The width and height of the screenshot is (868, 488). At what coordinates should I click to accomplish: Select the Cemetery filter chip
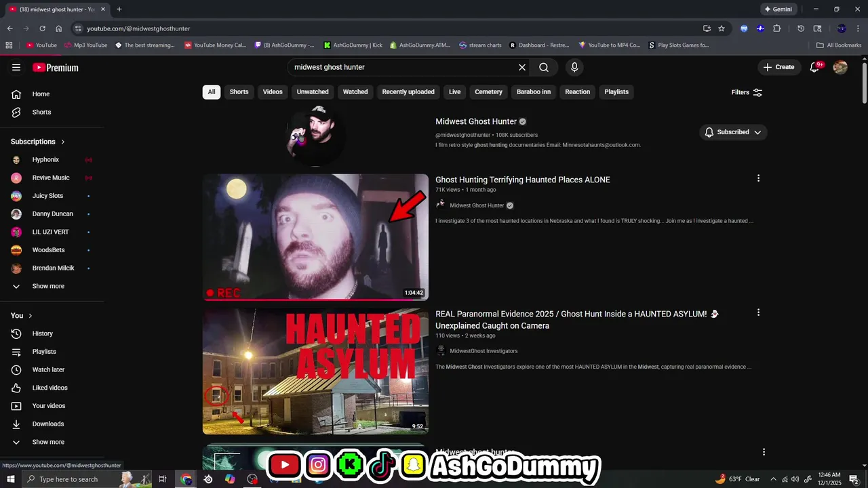[488, 91]
